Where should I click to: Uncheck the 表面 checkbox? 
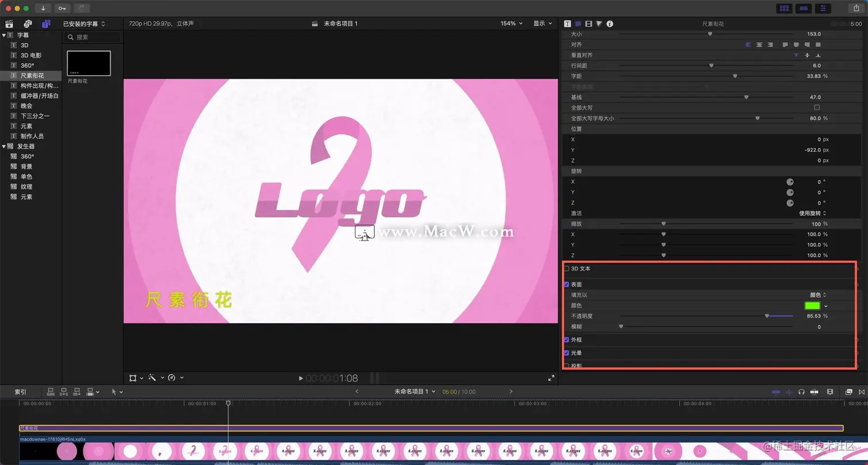[567, 284]
